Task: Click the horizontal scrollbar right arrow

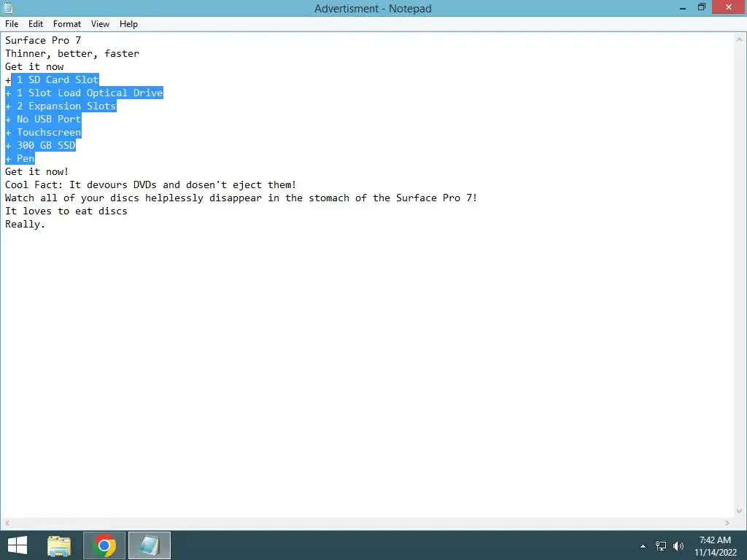Action: point(727,523)
